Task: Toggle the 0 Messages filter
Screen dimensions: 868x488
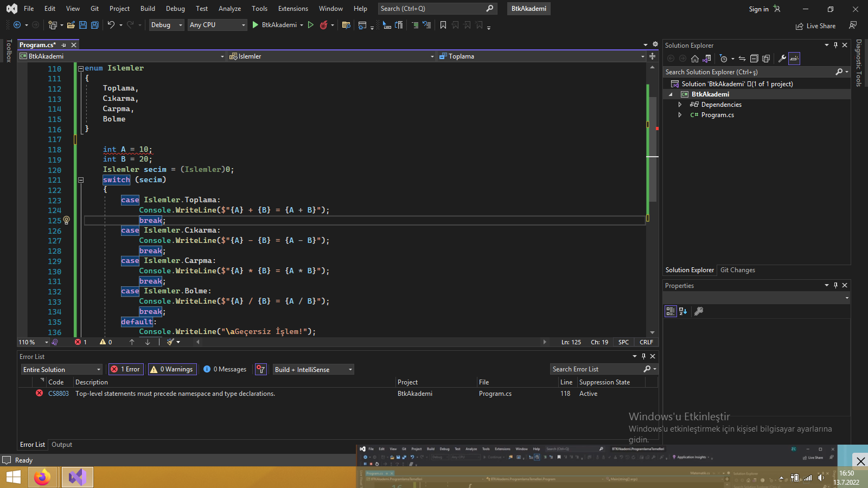Action: [225, 369]
